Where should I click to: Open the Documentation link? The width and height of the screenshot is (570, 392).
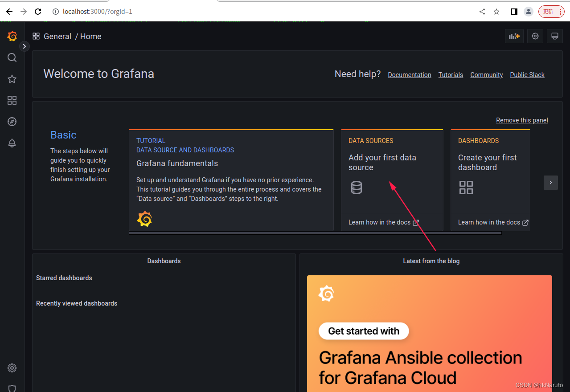coord(409,74)
